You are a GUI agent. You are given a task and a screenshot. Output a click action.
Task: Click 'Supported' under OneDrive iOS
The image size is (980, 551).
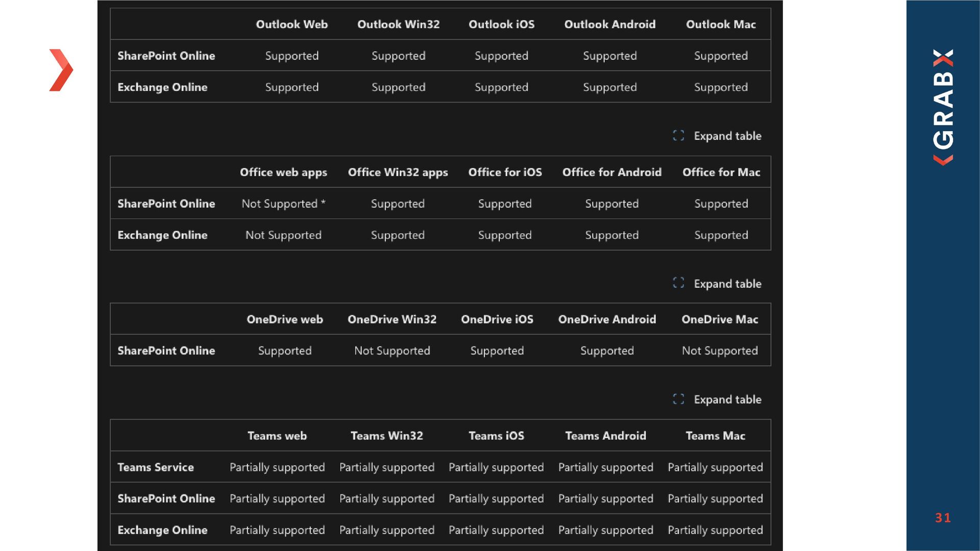pos(497,350)
